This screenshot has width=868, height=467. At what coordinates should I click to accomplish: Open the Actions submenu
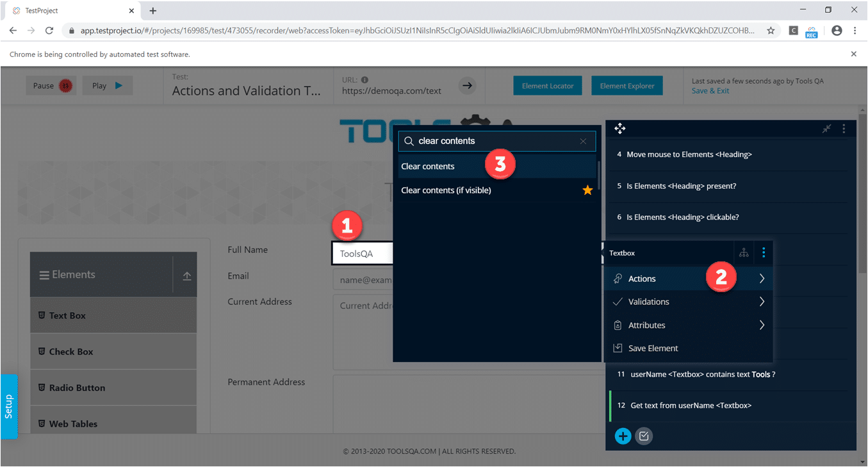(689, 279)
